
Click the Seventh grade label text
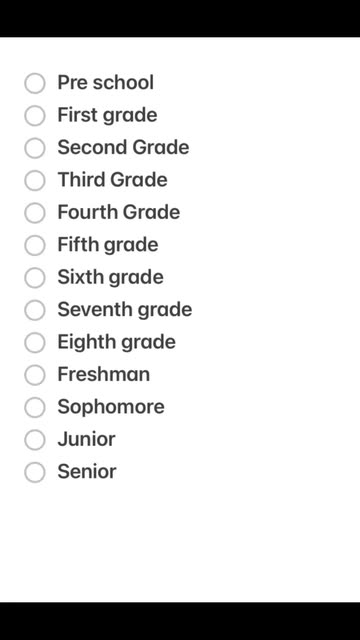click(x=124, y=310)
